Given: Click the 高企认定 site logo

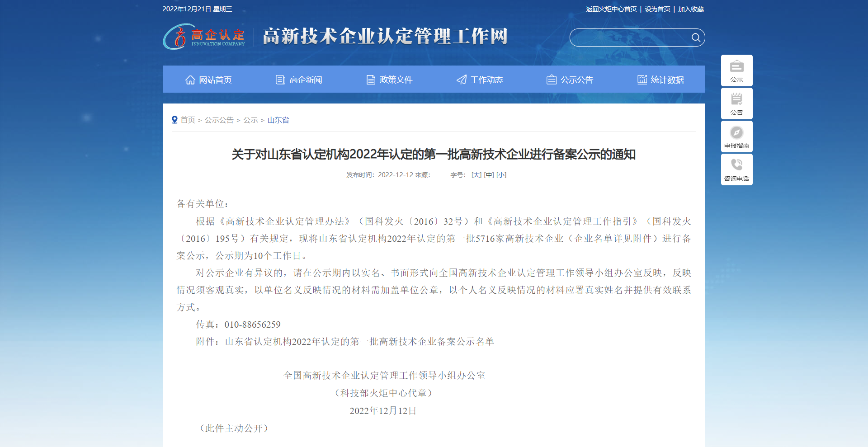Looking at the screenshot, I should coord(203,37).
